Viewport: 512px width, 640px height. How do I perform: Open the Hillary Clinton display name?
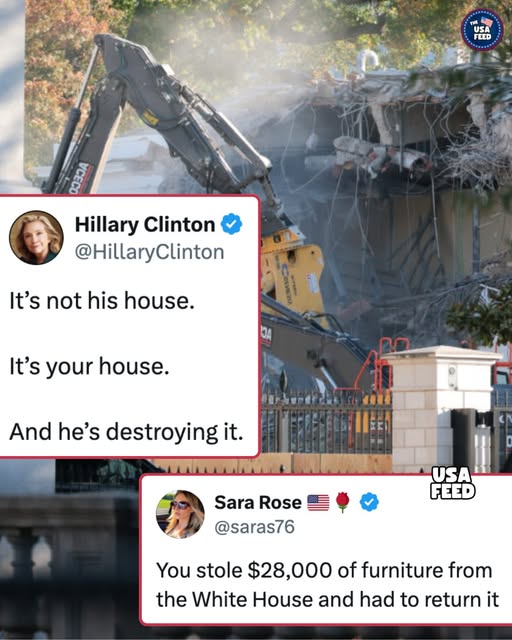(145, 224)
